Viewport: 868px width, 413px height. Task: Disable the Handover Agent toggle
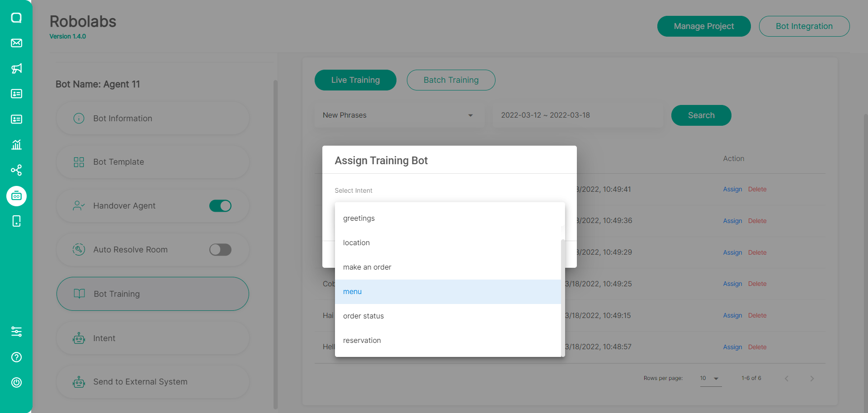tap(220, 206)
